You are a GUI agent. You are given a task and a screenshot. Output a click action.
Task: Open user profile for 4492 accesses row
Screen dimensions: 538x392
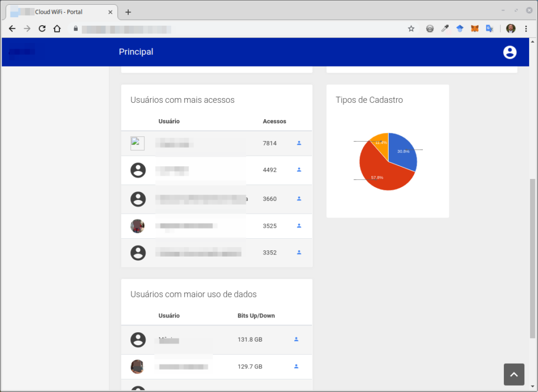[299, 169]
